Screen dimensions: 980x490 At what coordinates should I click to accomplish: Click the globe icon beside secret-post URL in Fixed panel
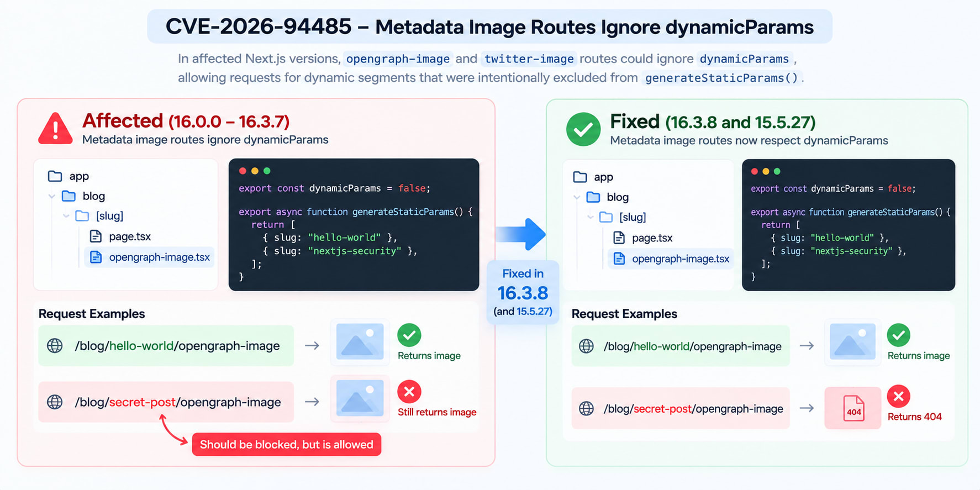click(x=586, y=409)
